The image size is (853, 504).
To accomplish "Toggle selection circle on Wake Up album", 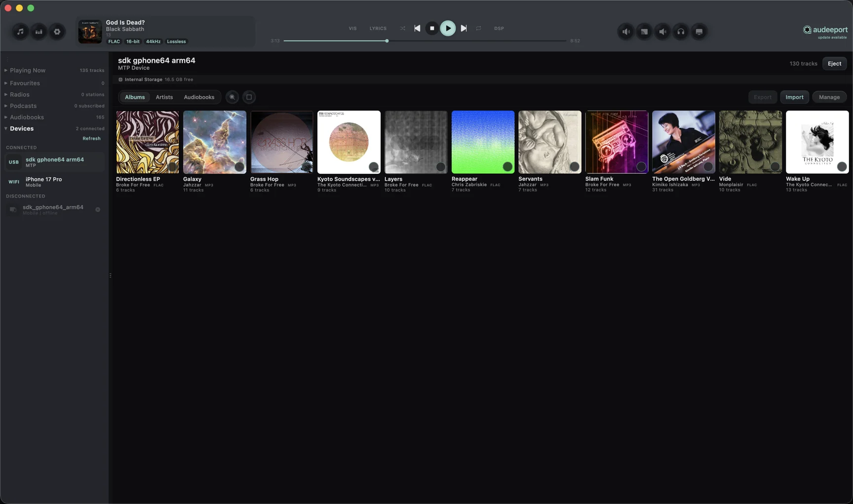I will (842, 167).
